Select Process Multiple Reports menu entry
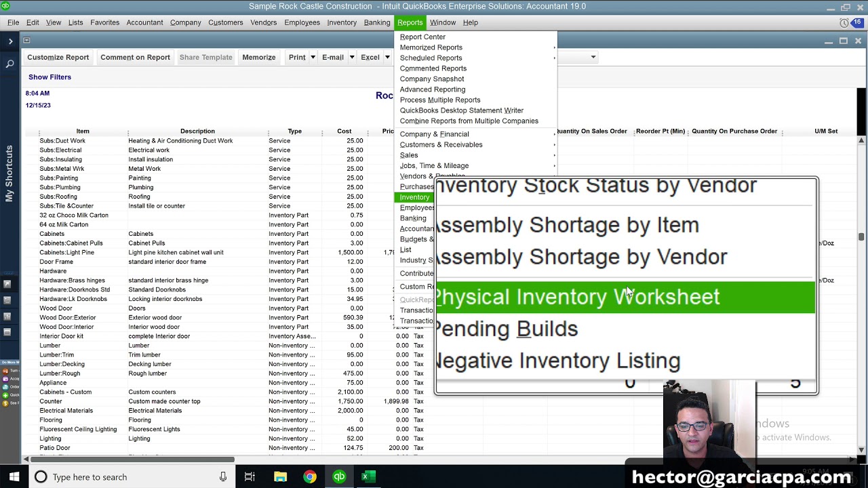This screenshot has height=488, width=868. tap(475, 100)
